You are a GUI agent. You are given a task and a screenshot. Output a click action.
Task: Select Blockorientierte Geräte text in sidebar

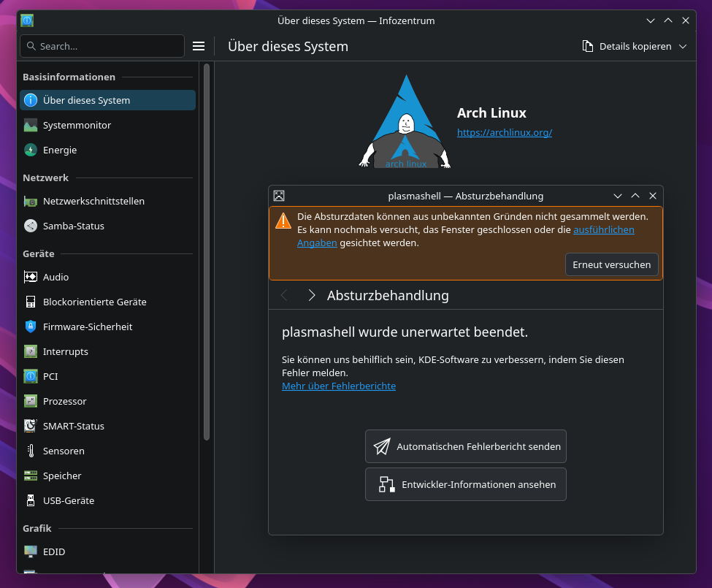click(x=94, y=302)
